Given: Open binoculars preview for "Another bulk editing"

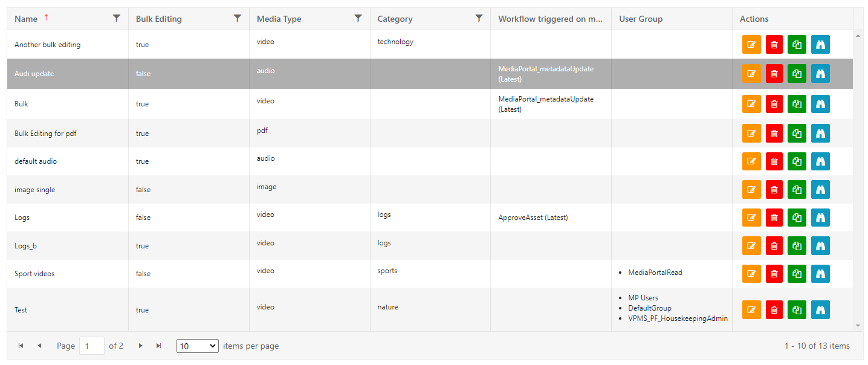Looking at the screenshot, I should pyautogui.click(x=820, y=44).
